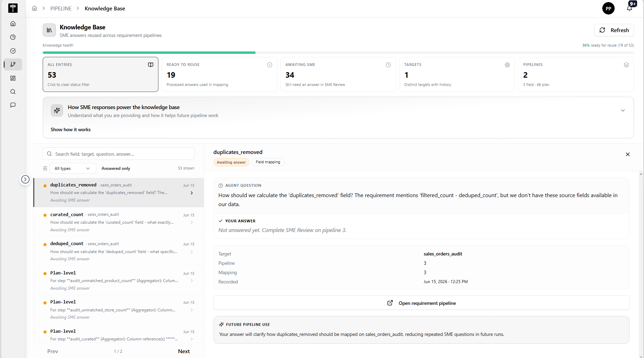Open the check-circle review sidebar icon

coord(13,51)
